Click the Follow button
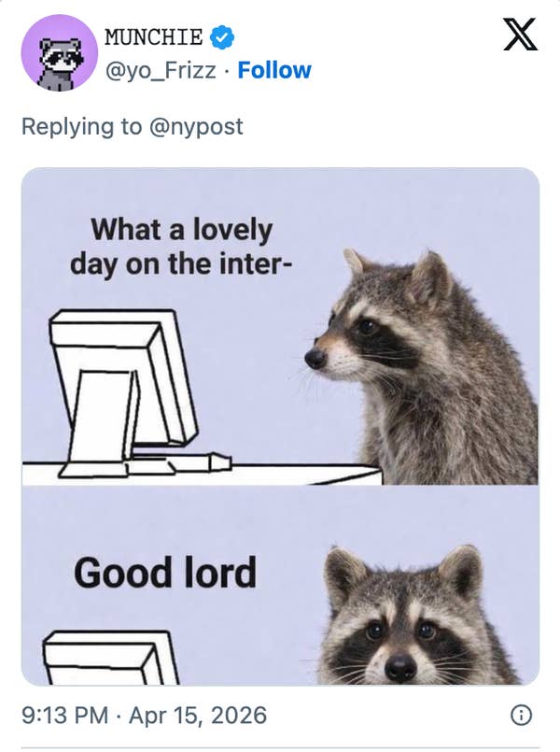 276,69
